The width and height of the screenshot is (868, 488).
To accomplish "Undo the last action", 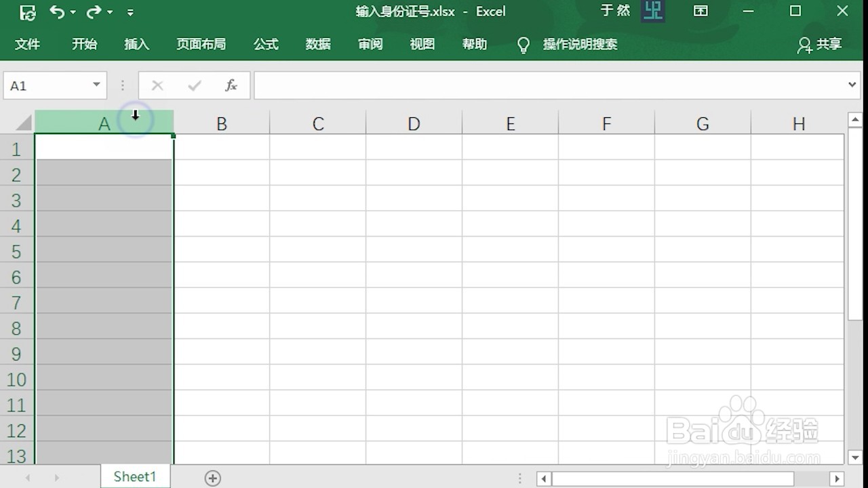I will (x=58, y=12).
